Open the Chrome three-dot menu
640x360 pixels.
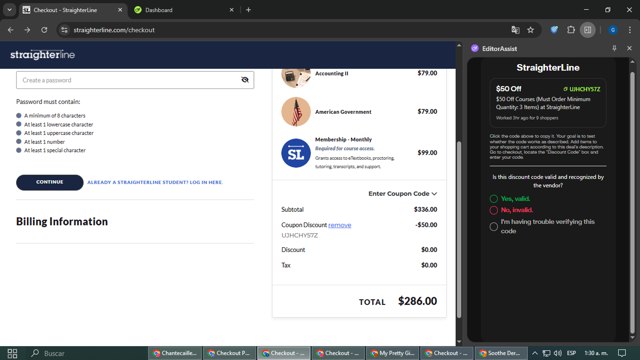pyautogui.click(x=630, y=30)
